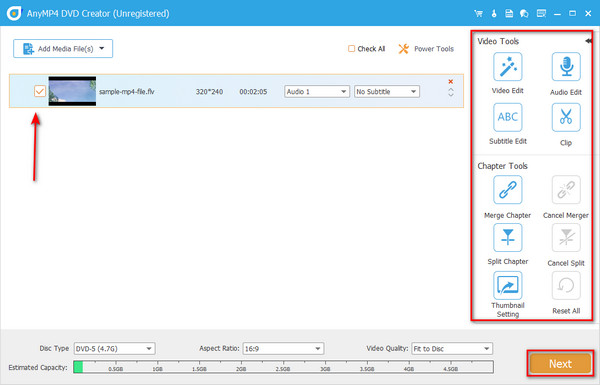Click the Add Media File(s) button
This screenshot has height=385, width=600.
(x=63, y=49)
